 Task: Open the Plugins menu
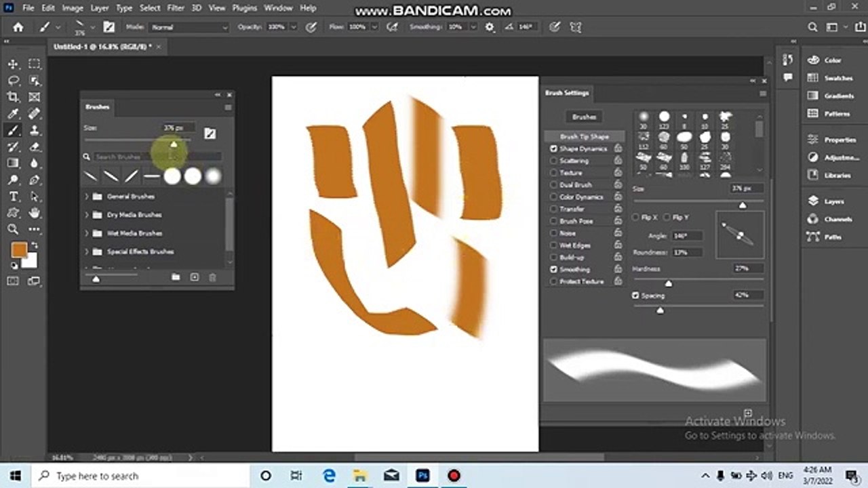(x=245, y=8)
